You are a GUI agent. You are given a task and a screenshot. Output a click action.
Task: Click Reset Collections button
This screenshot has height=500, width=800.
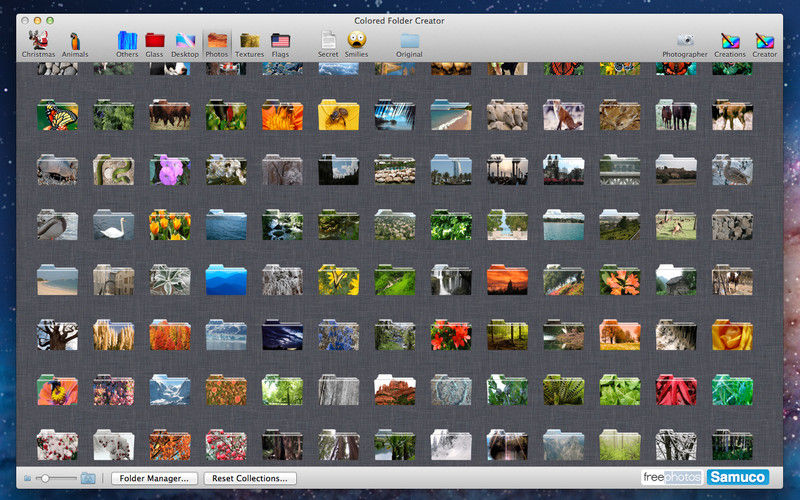click(250, 478)
